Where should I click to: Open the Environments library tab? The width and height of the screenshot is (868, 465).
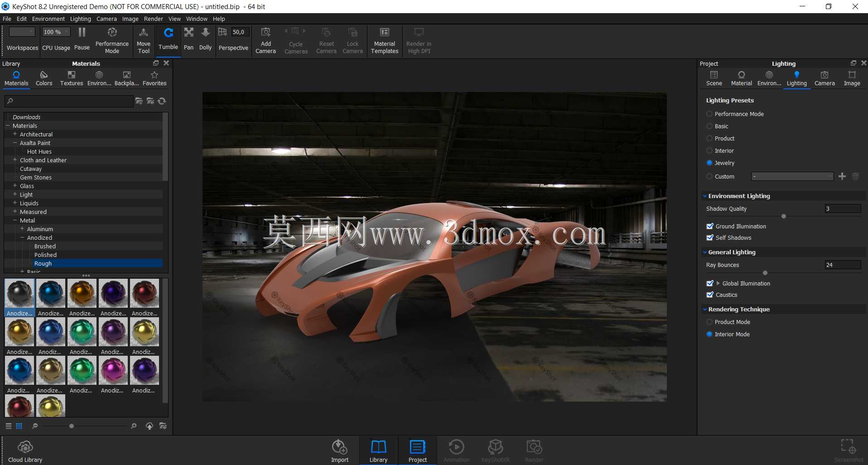99,78
